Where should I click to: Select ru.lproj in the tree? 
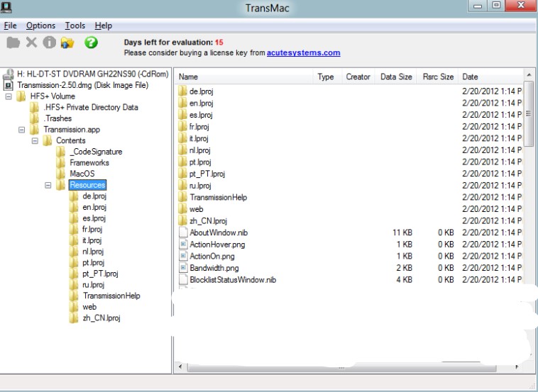pyautogui.click(x=93, y=285)
